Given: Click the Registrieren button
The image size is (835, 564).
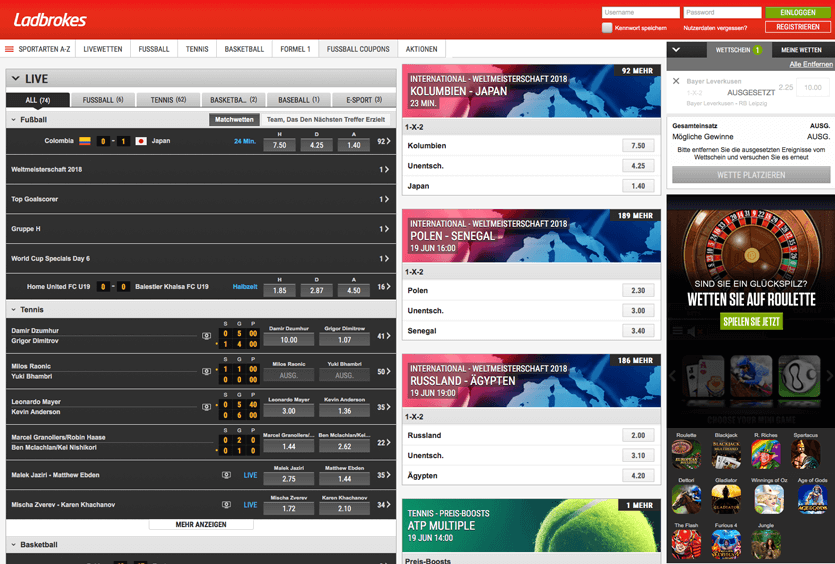Looking at the screenshot, I should [798, 27].
